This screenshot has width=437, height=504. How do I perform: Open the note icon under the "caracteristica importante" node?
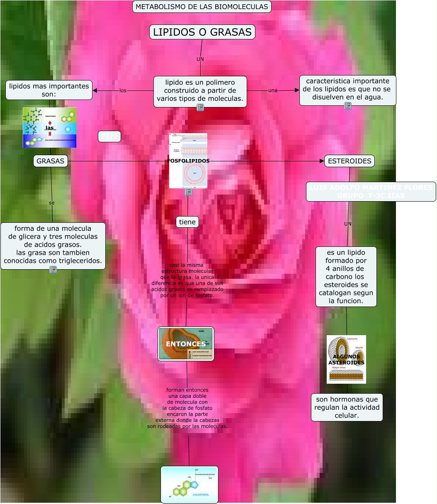[348, 106]
